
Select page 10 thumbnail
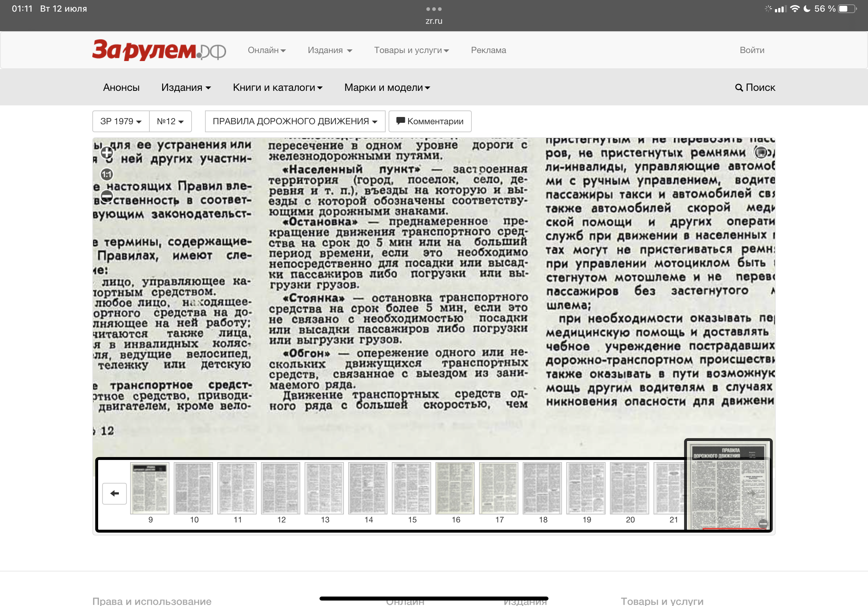tap(193, 488)
